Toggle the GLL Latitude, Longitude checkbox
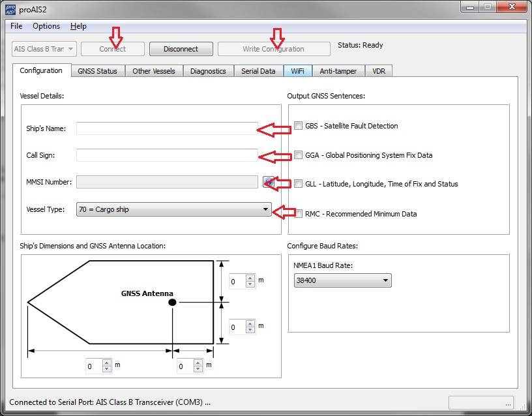Viewport: 532px width, 416px height. coord(299,184)
